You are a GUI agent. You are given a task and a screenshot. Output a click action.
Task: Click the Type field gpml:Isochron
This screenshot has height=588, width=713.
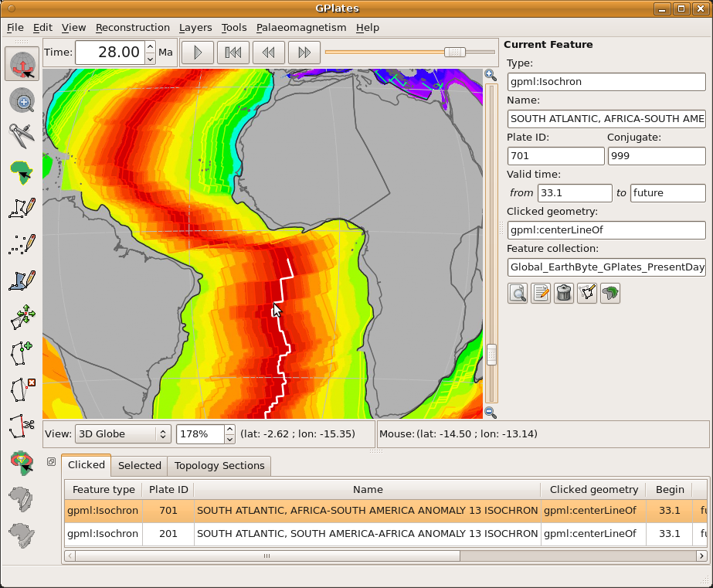(x=606, y=82)
